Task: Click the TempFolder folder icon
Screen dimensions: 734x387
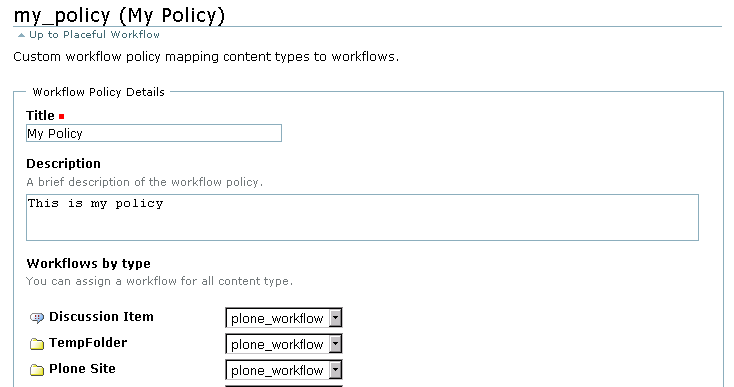Action: (x=37, y=344)
